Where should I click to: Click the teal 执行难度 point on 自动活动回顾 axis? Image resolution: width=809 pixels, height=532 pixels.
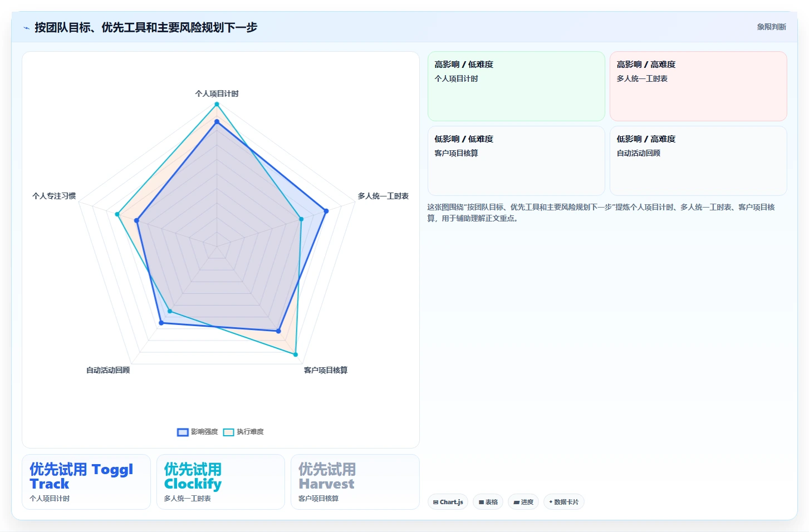[x=170, y=311]
